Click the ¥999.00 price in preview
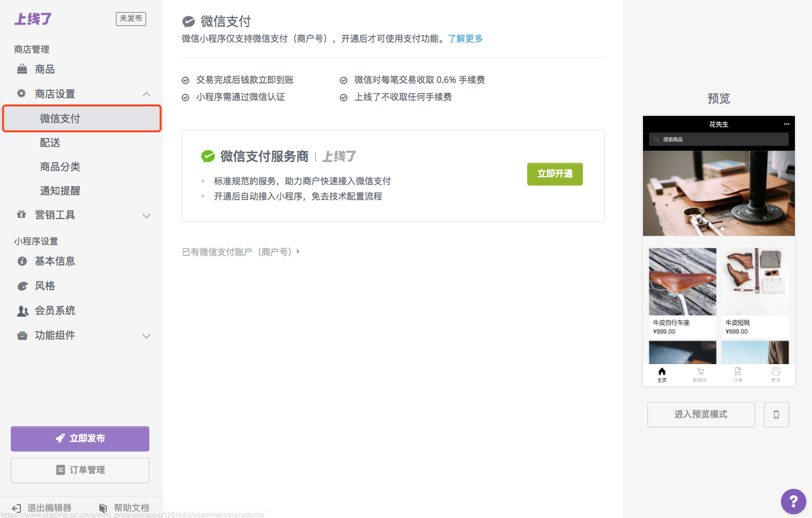812x518 pixels. [664, 331]
